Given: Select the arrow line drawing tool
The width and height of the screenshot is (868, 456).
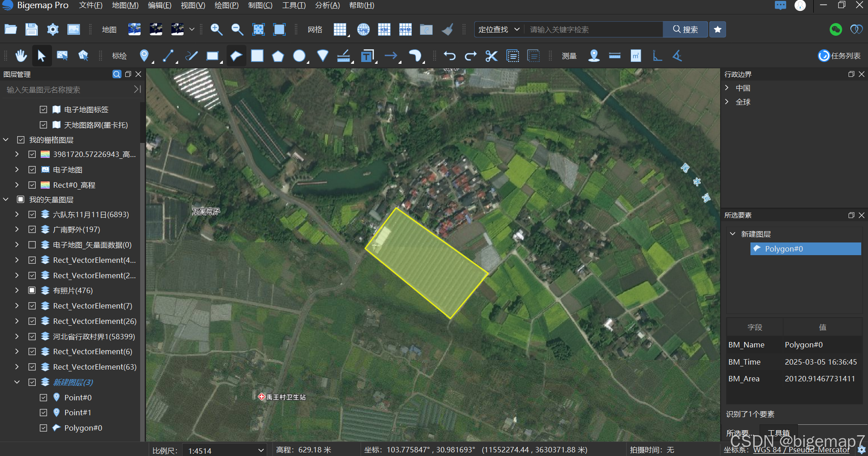Looking at the screenshot, I should tap(391, 56).
